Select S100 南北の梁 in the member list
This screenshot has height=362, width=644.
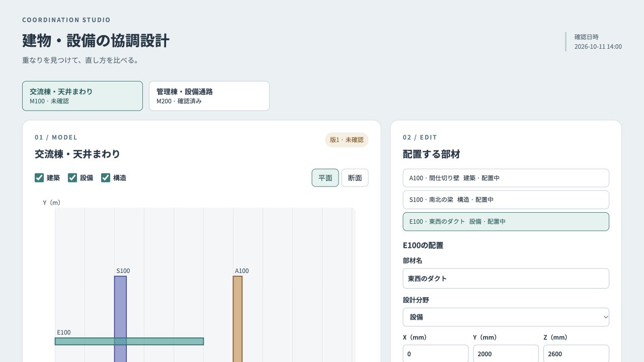coord(506,200)
